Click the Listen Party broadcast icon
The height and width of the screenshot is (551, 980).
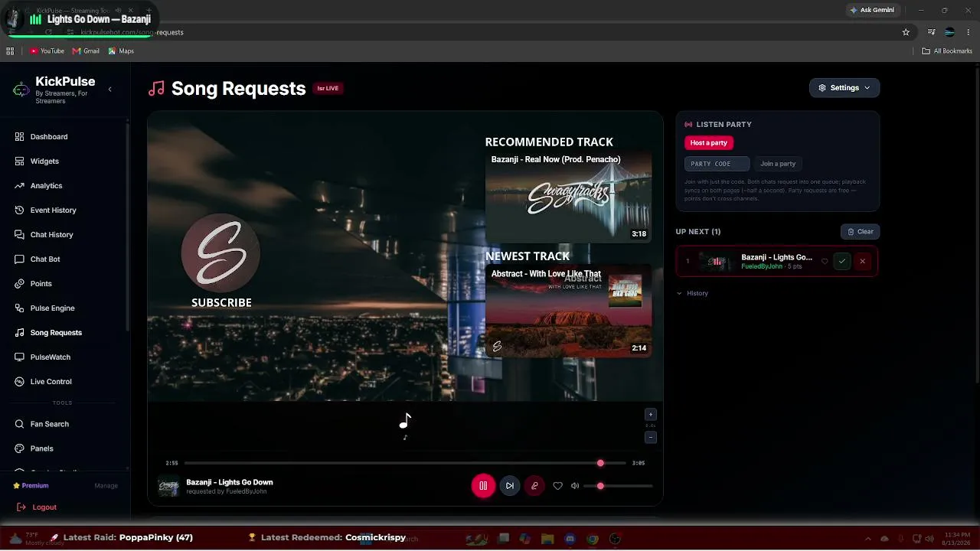(x=688, y=125)
